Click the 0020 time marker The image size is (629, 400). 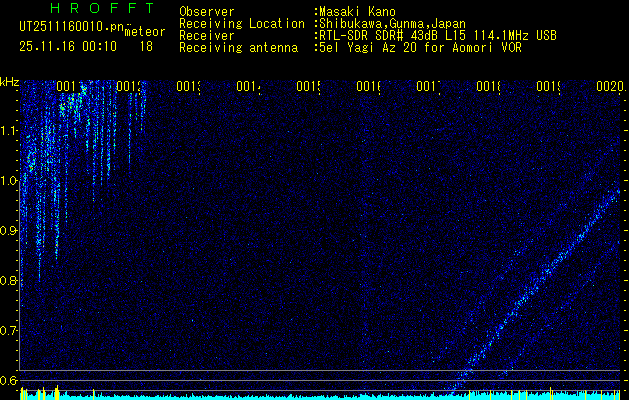[609, 88]
